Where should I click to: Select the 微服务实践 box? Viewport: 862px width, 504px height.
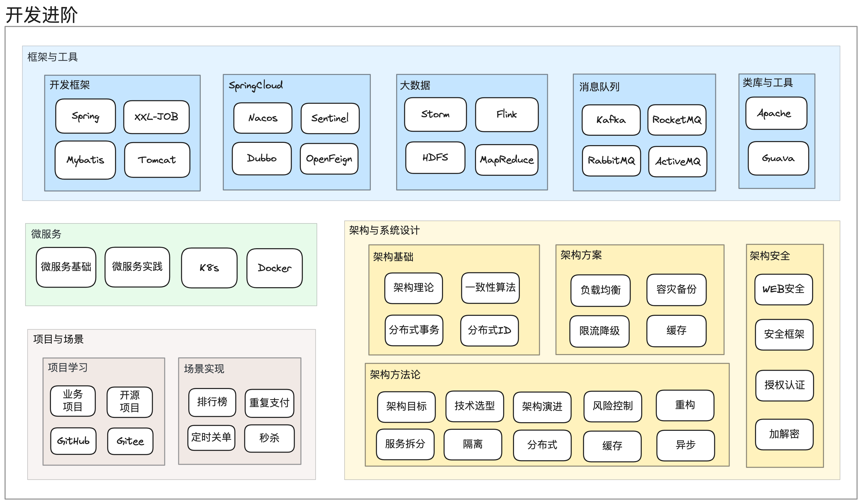(138, 267)
